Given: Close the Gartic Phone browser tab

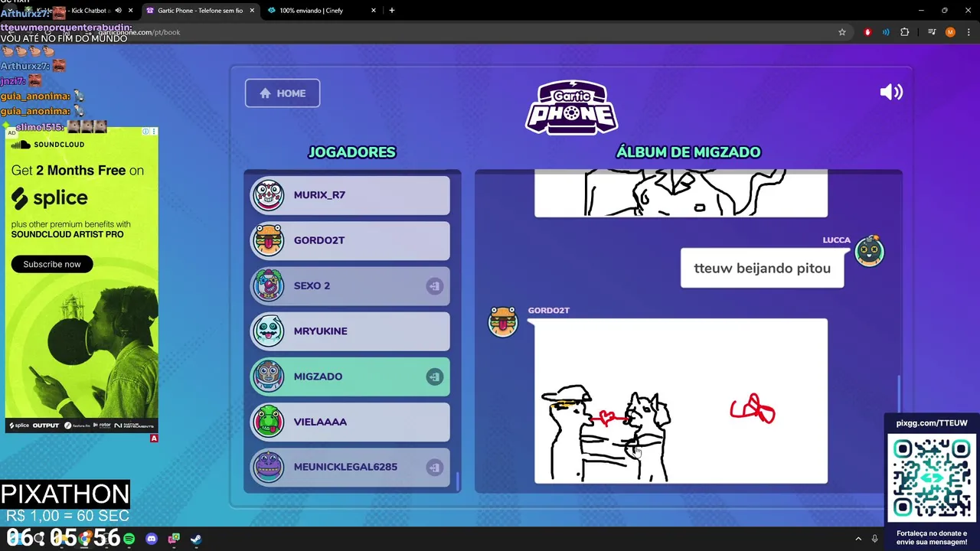Looking at the screenshot, I should (x=252, y=11).
